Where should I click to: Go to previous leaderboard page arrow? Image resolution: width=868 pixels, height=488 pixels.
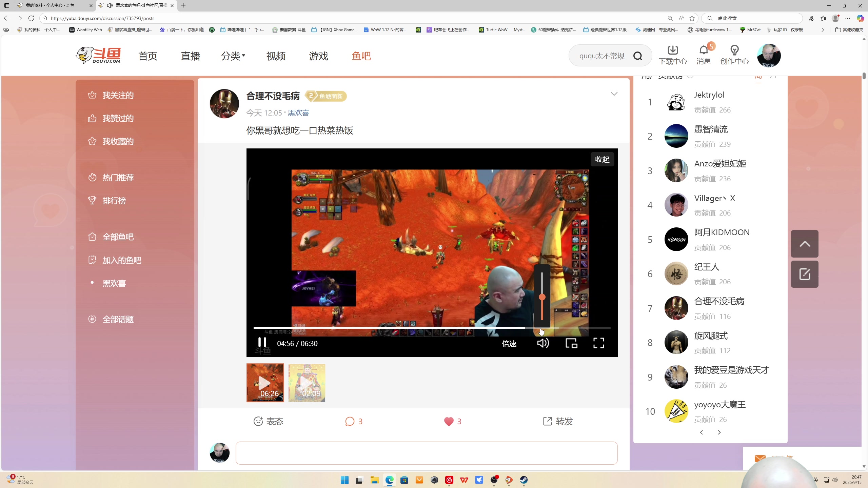(702, 432)
